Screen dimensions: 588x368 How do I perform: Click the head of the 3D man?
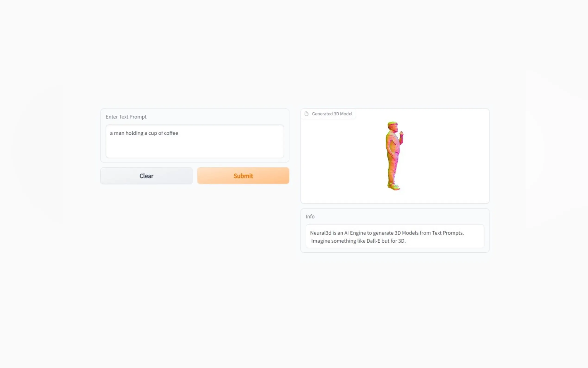coord(393,127)
